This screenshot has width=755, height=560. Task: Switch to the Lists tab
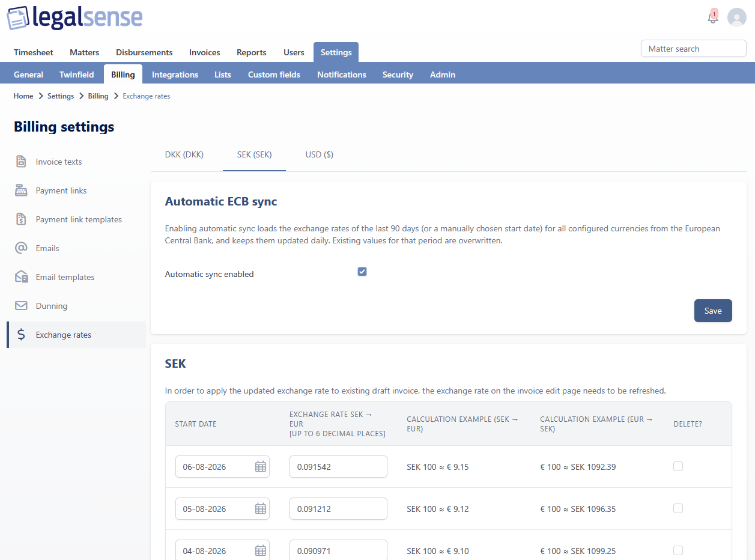pos(223,75)
